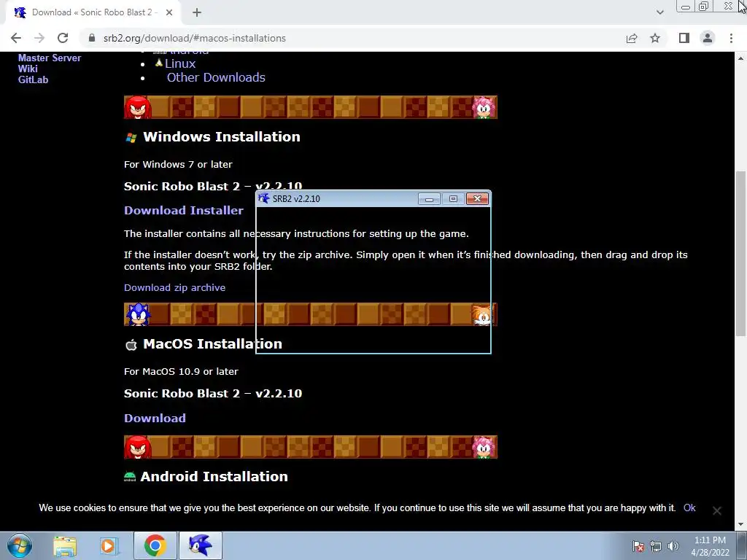Minimize the SRB2 v2.2.10 window

(x=429, y=198)
